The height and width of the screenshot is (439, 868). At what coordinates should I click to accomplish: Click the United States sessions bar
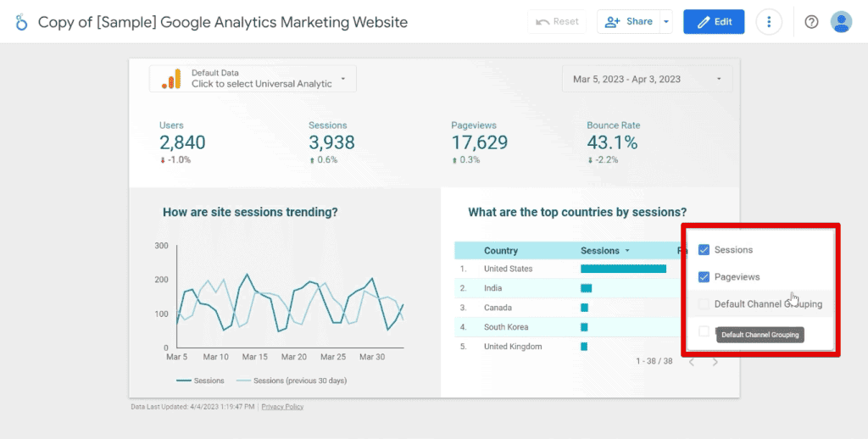623,269
